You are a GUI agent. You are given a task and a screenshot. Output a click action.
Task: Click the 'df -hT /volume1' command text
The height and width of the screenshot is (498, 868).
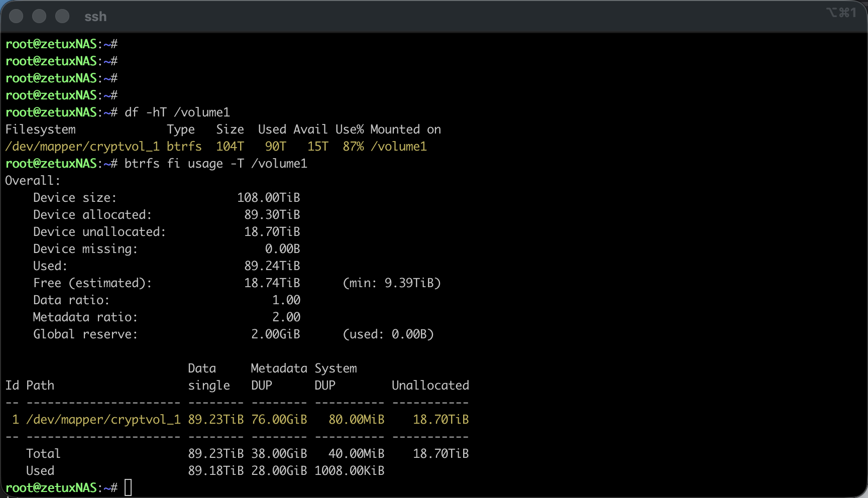coord(177,112)
